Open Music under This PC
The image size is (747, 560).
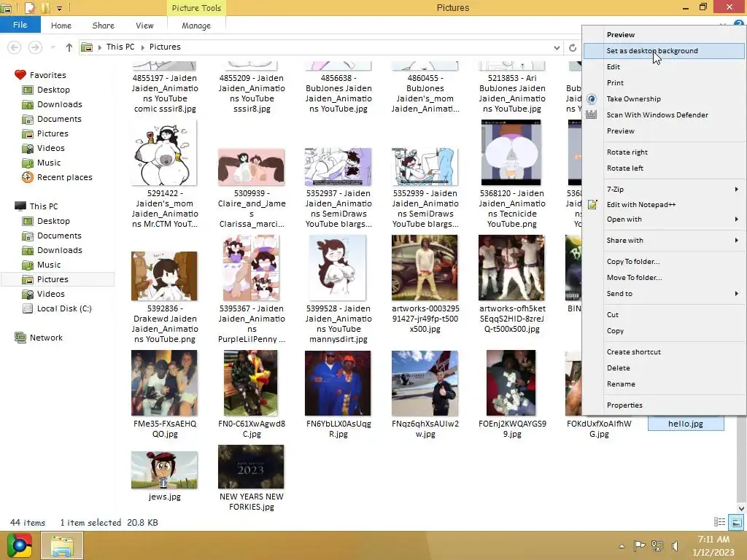click(x=49, y=265)
